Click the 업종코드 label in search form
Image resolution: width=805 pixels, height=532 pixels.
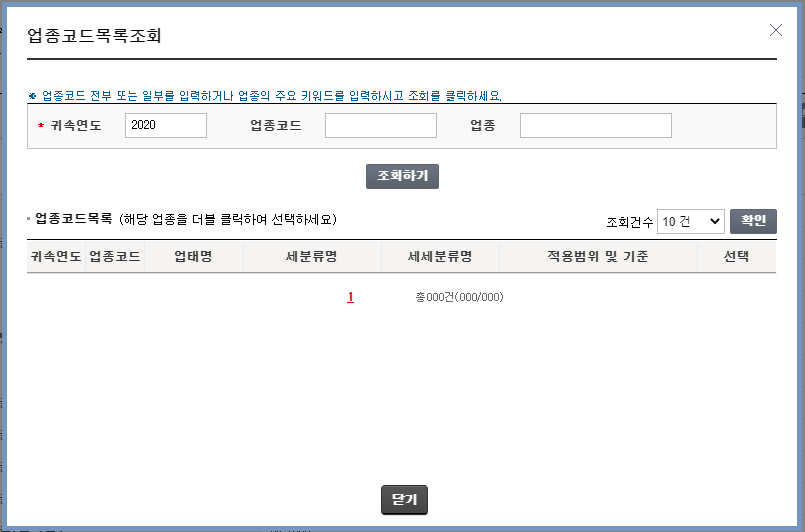276,125
